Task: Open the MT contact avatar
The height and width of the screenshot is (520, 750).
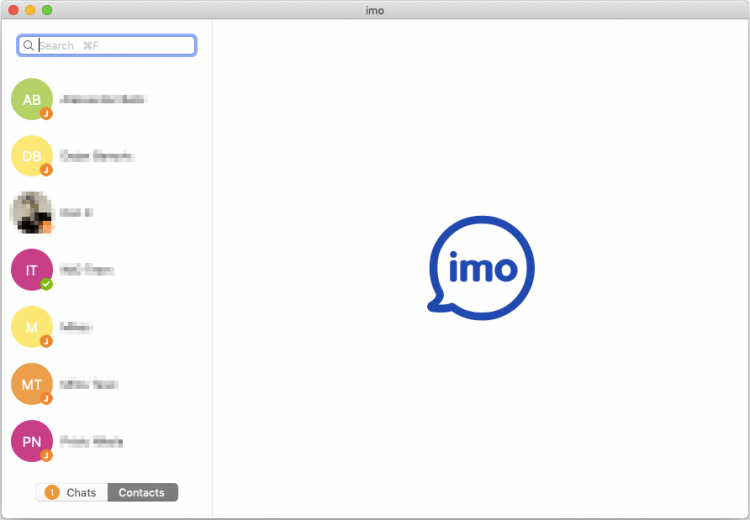Action: pyautogui.click(x=32, y=384)
